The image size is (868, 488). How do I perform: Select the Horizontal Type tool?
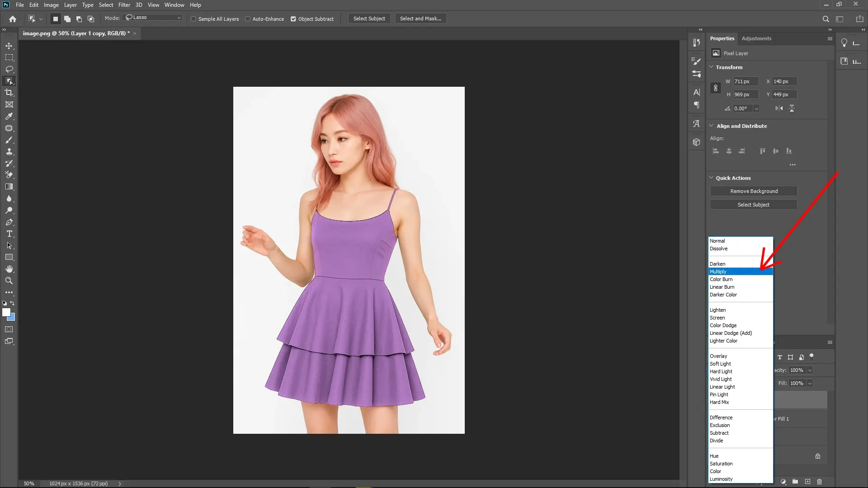[x=9, y=234]
